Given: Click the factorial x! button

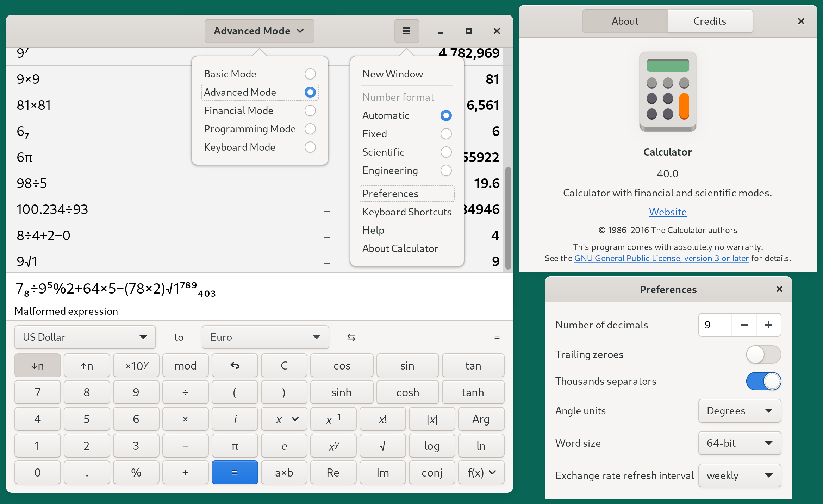Looking at the screenshot, I should (x=383, y=419).
